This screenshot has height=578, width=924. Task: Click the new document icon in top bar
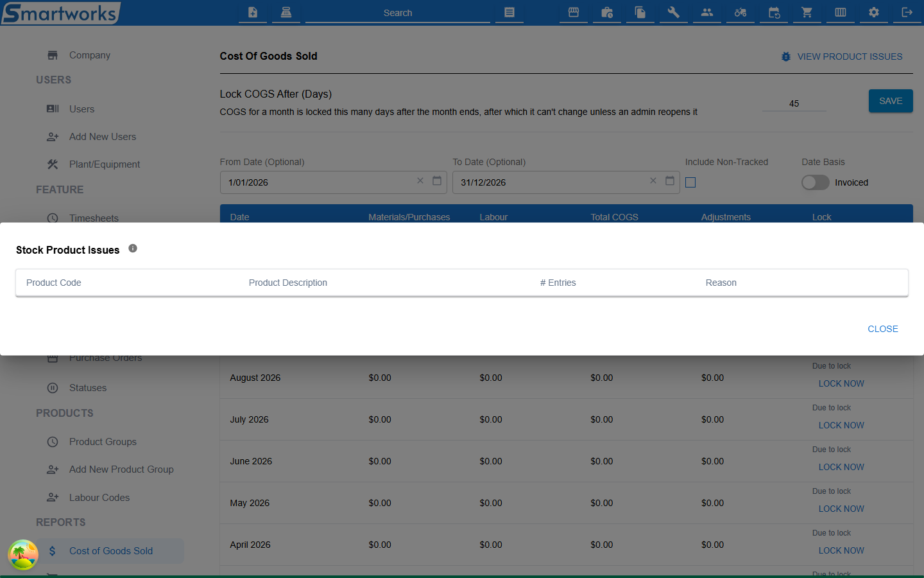pyautogui.click(x=253, y=12)
